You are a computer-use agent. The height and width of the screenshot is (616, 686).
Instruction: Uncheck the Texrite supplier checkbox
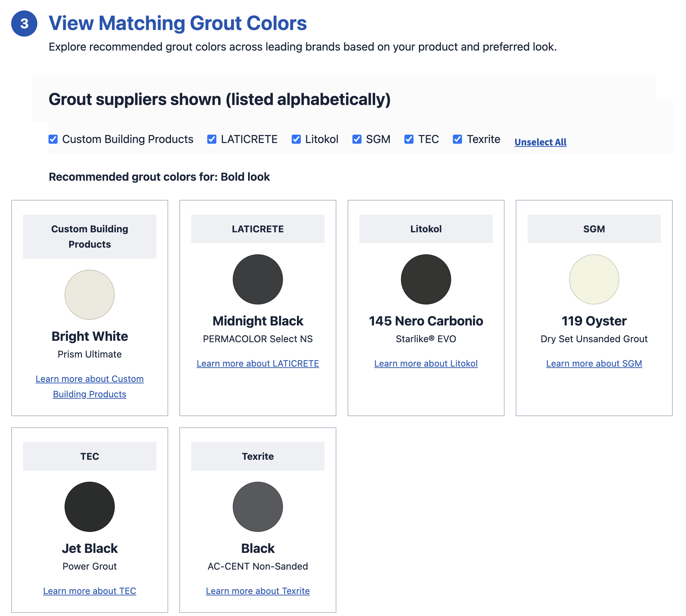point(457,139)
